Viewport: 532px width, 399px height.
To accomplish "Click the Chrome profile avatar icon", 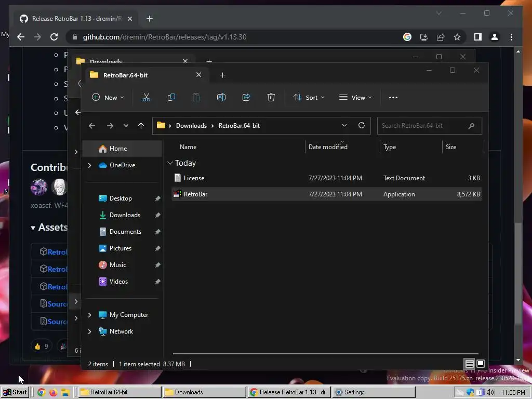I will click(x=495, y=37).
